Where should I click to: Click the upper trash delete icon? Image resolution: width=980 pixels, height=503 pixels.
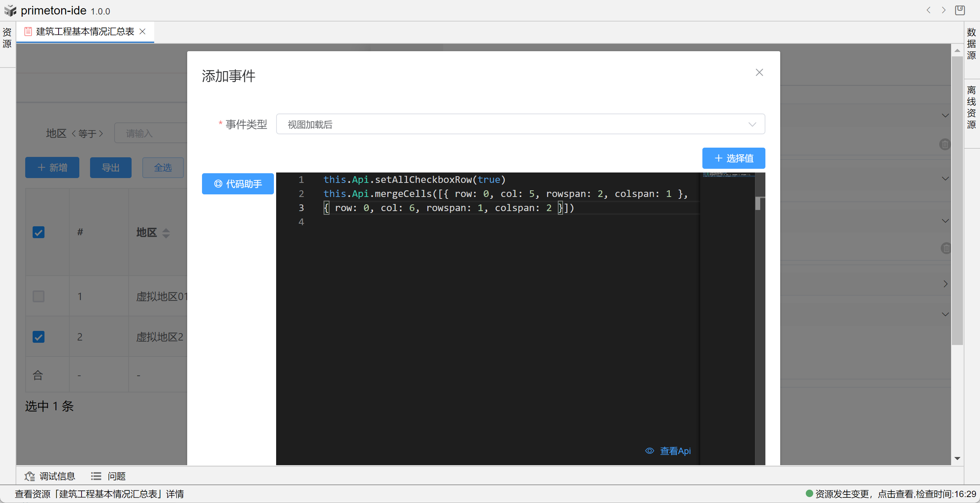click(945, 144)
